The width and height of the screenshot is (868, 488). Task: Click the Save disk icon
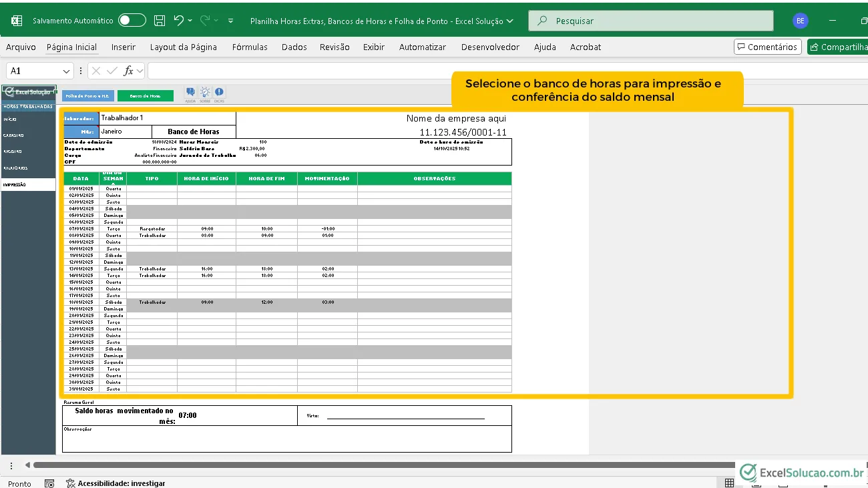pyautogui.click(x=160, y=21)
